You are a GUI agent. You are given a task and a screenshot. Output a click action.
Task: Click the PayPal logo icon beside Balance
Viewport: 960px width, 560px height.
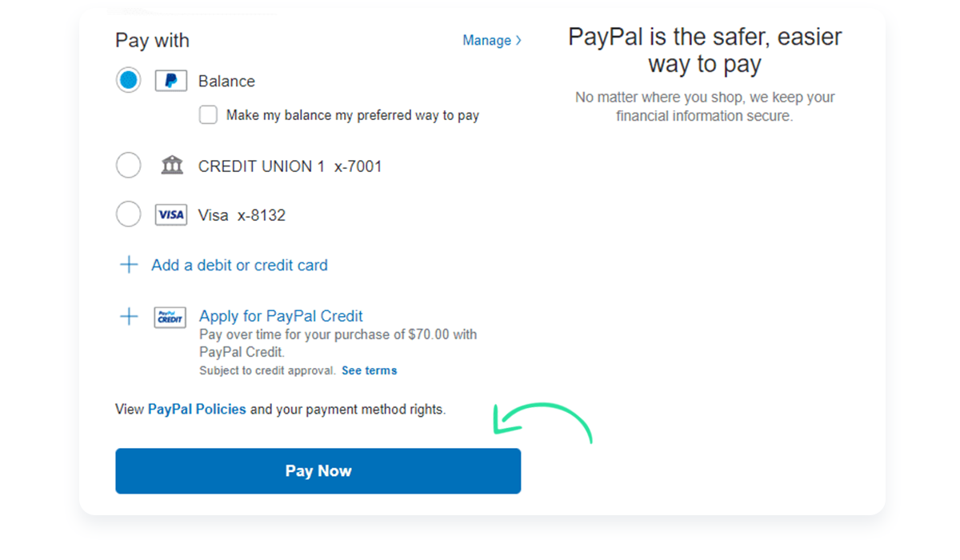(x=170, y=81)
